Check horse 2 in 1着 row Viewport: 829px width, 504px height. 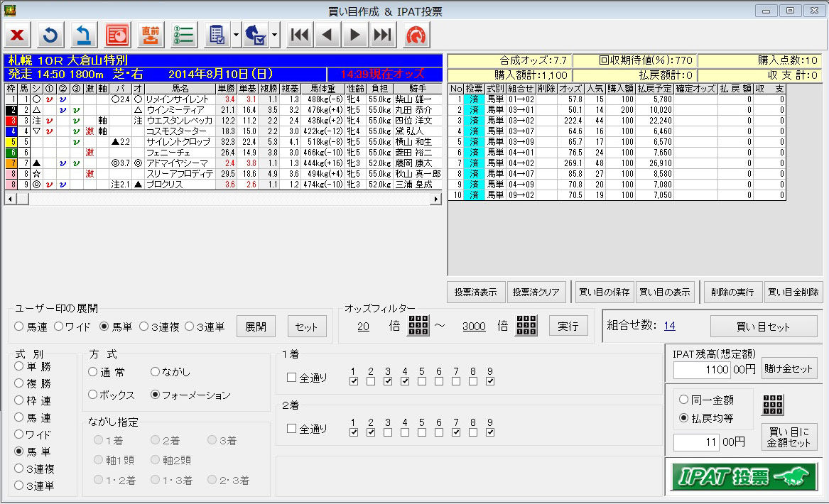click(x=371, y=381)
